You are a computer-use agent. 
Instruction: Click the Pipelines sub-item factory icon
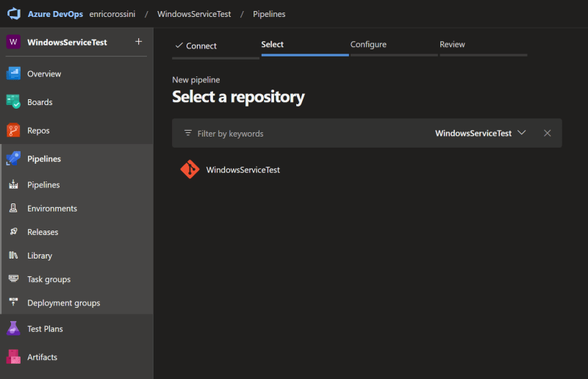tap(13, 184)
